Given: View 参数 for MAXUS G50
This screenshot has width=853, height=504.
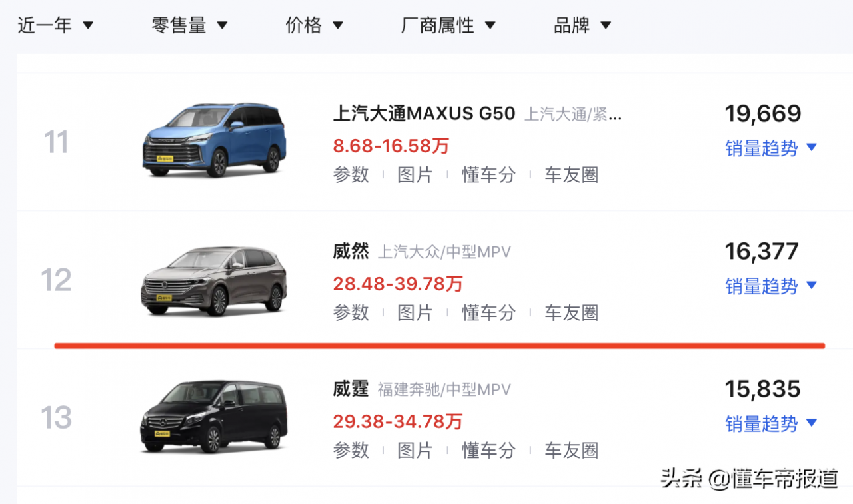Looking at the screenshot, I should 351,174.
